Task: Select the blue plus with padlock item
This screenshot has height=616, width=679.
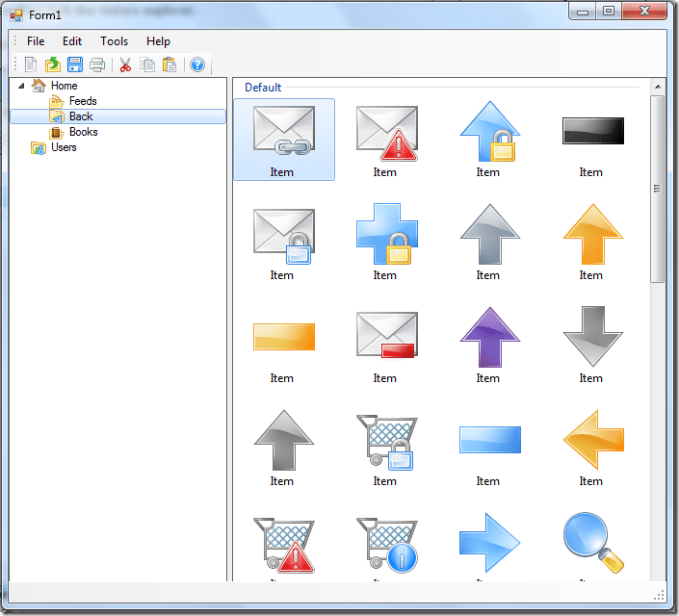Action: click(387, 243)
